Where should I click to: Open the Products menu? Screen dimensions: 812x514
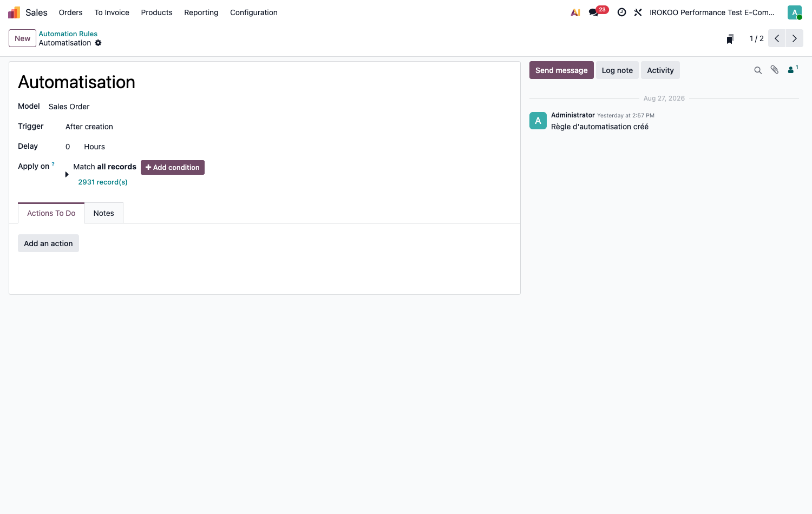(x=156, y=12)
